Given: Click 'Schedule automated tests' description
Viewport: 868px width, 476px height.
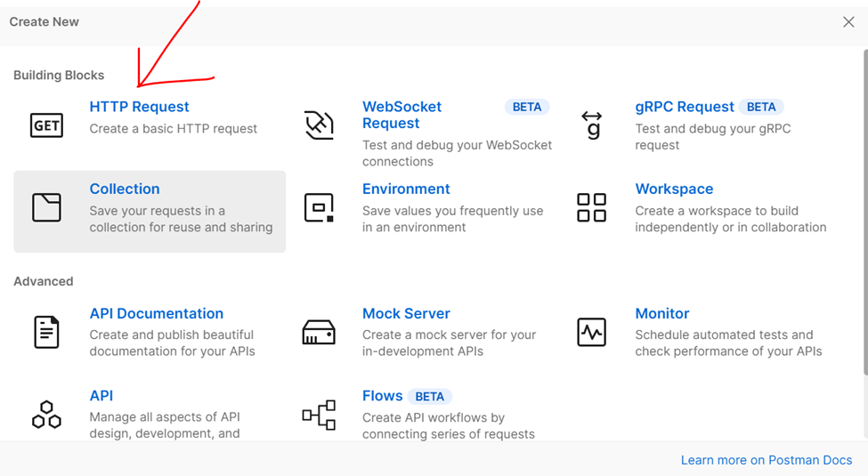Looking at the screenshot, I should coord(728,343).
